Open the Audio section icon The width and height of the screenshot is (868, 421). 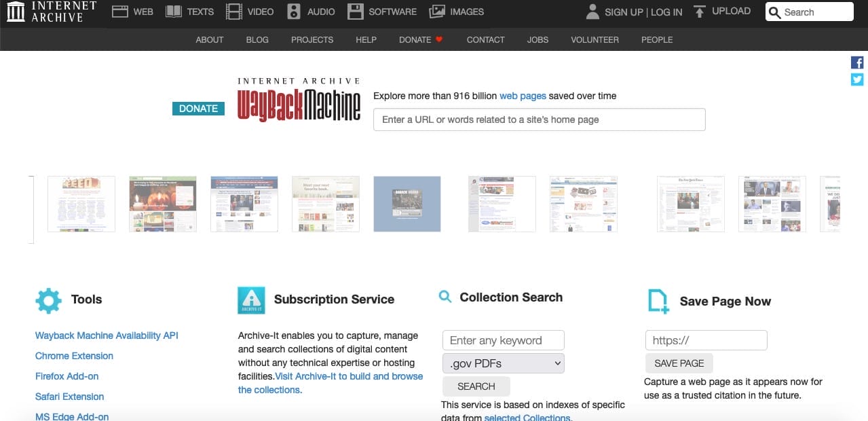[x=293, y=11]
